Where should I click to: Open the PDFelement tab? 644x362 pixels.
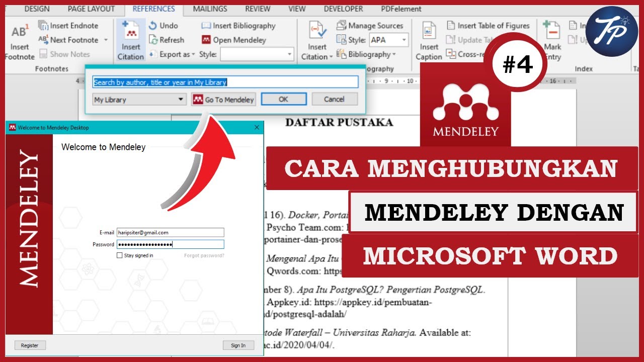(400, 9)
